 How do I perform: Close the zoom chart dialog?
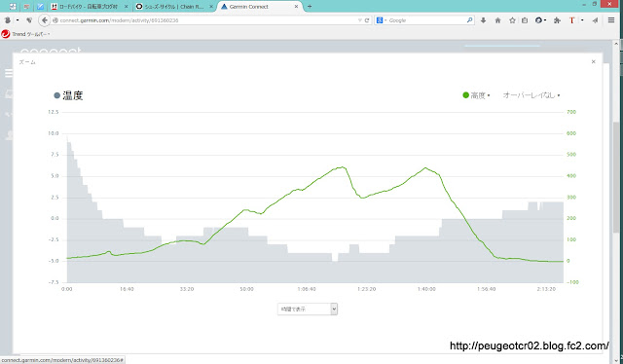click(593, 61)
